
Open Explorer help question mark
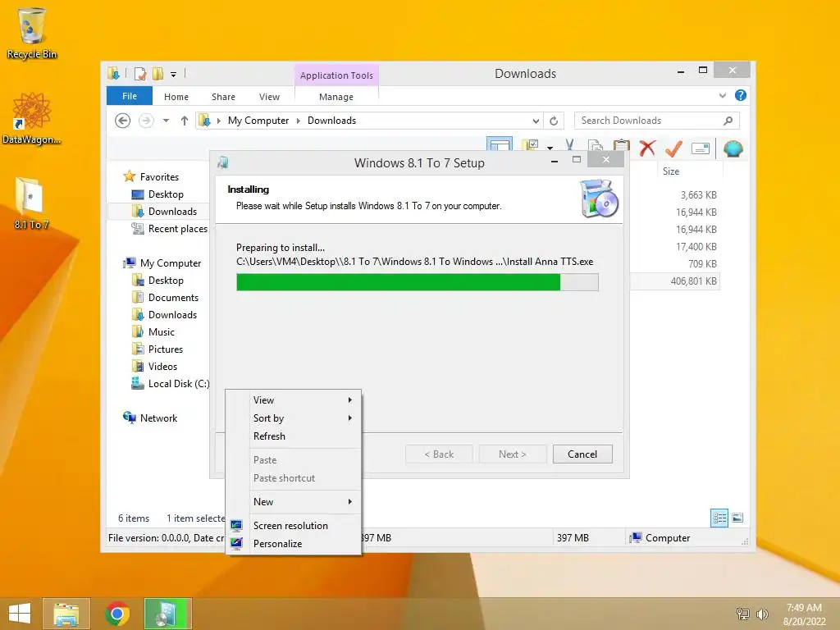coord(741,95)
